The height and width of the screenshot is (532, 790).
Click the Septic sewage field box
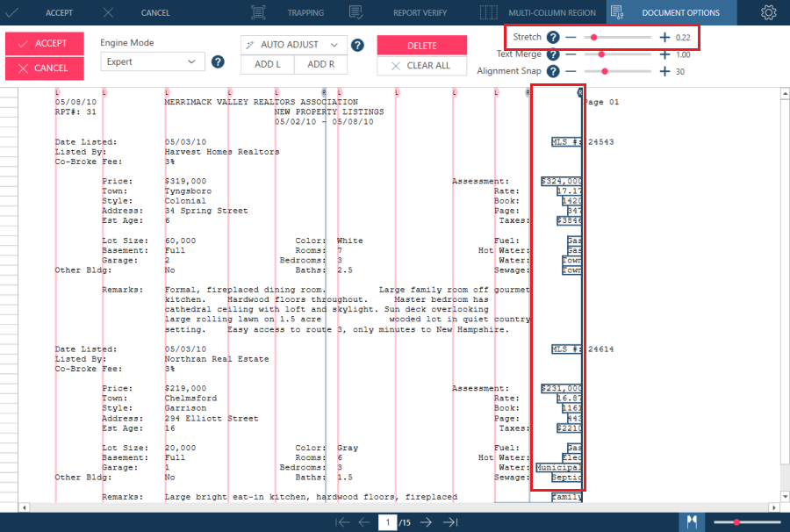click(x=567, y=478)
